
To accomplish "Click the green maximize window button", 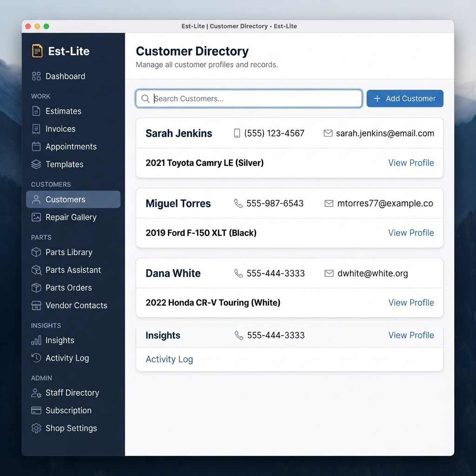I will point(46,26).
